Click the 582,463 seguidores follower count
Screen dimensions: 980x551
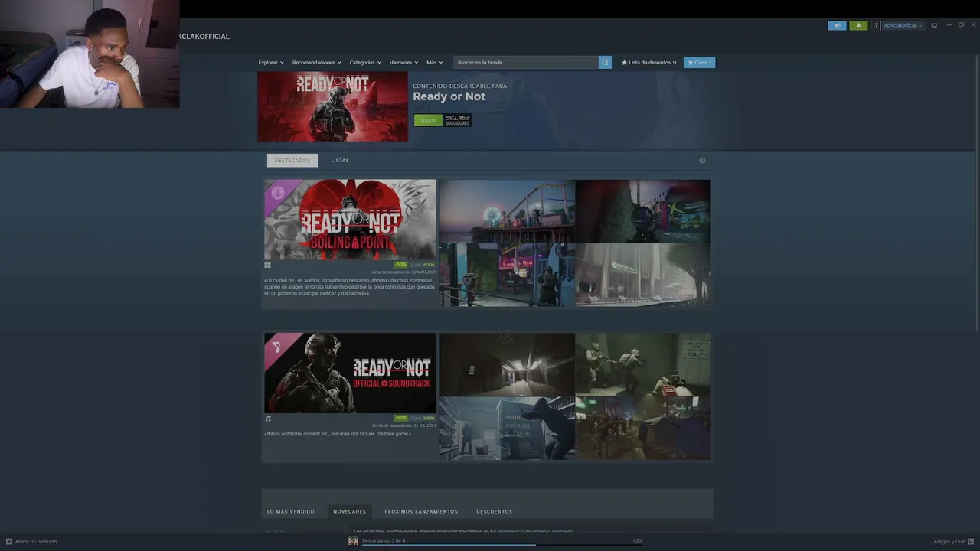[458, 120]
